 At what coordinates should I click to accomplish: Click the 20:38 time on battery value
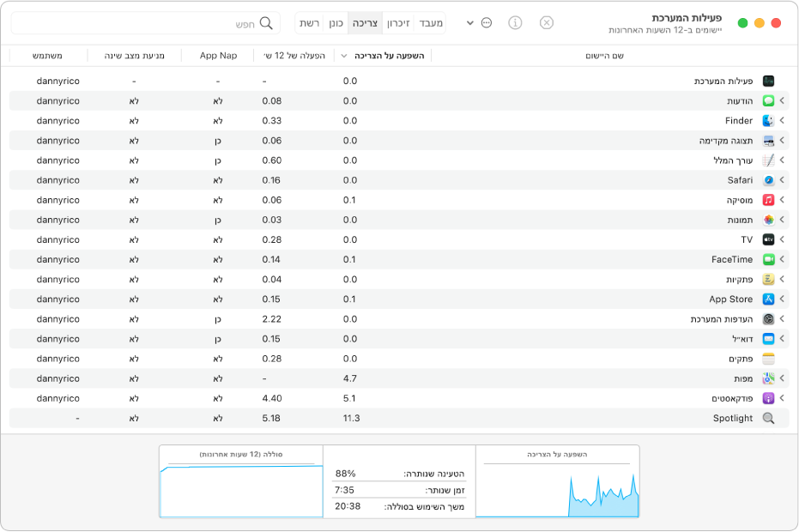[348, 506]
